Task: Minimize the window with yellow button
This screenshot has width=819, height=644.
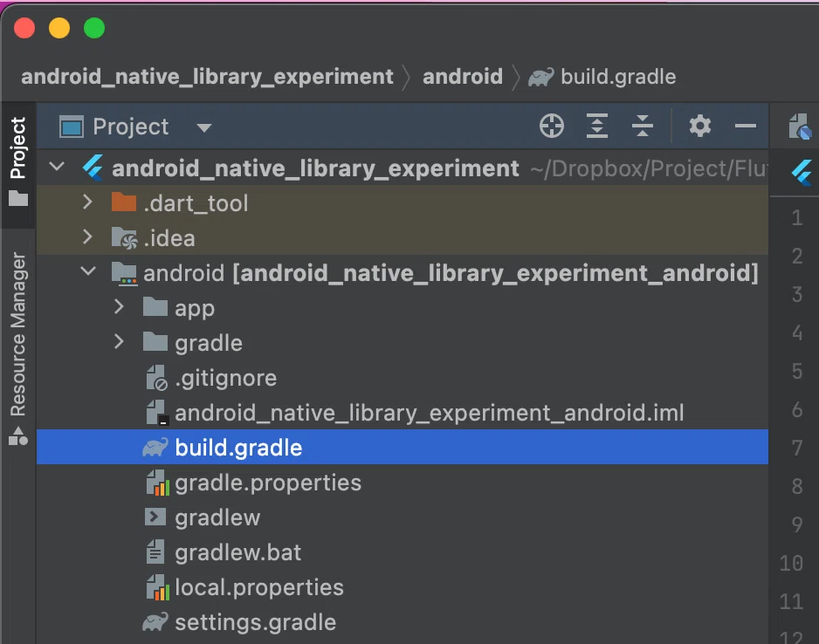Action: pos(59,28)
